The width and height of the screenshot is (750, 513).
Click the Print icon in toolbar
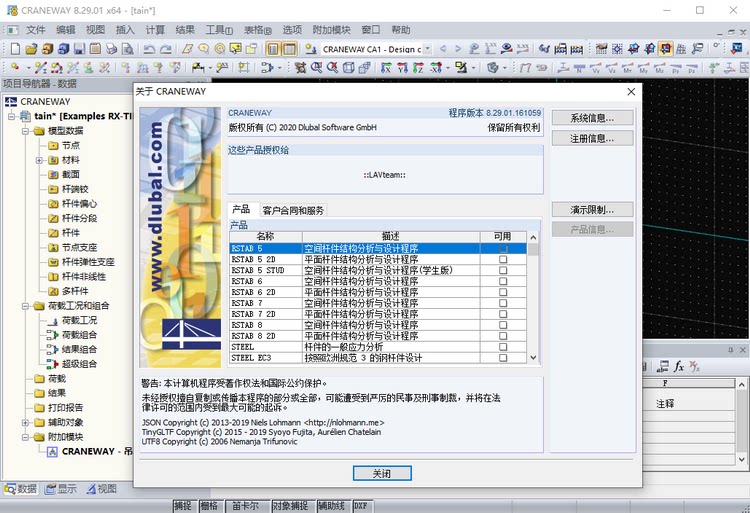pos(111,49)
